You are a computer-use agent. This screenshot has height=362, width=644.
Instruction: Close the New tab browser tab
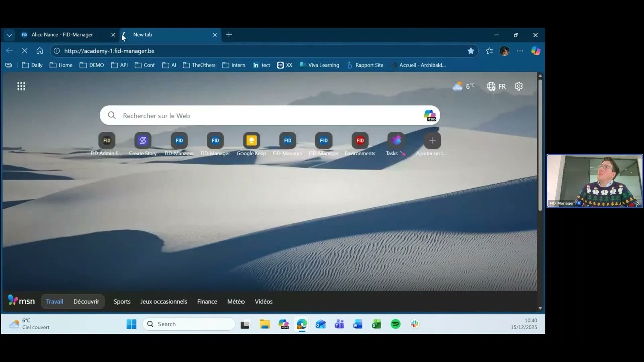(x=215, y=35)
